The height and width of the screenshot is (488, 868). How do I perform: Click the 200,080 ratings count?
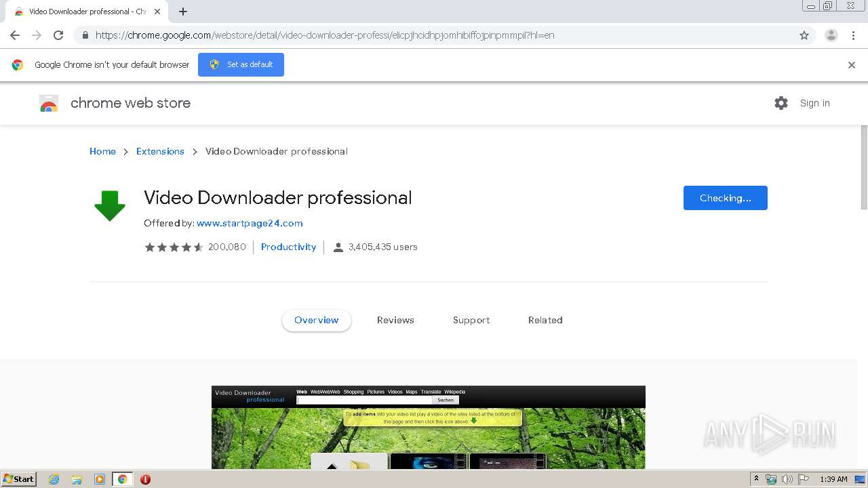click(x=227, y=247)
